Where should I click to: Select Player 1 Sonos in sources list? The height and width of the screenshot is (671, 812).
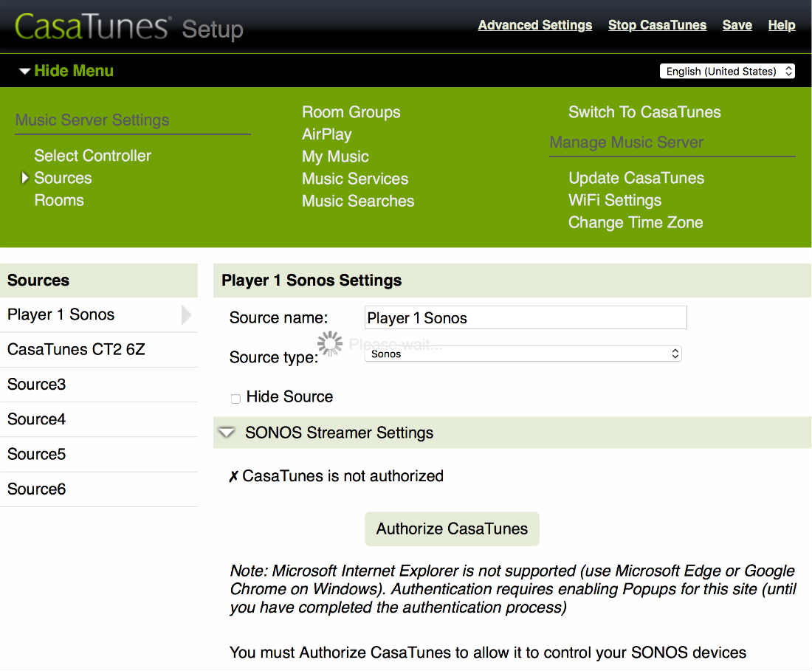coord(98,314)
